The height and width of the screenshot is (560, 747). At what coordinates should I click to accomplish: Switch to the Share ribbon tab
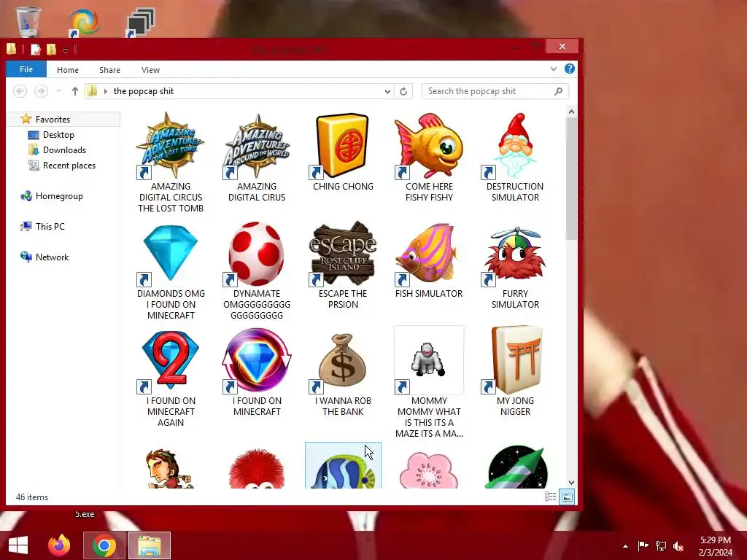(x=109, y=70)
